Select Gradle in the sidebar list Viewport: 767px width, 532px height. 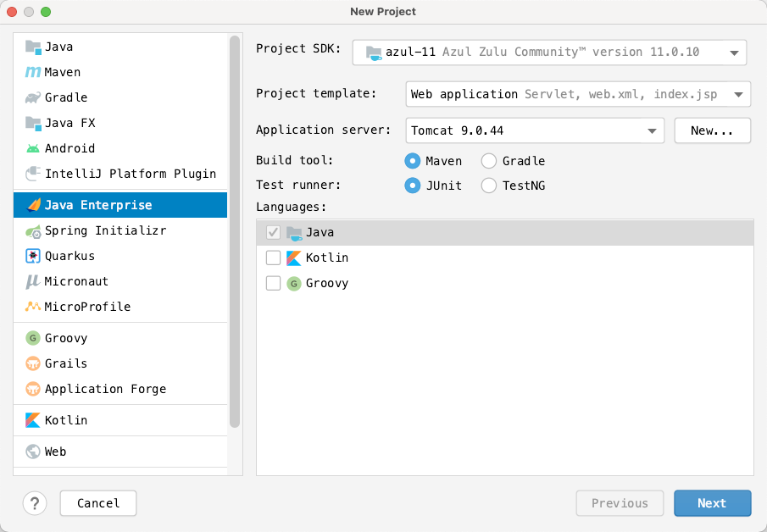coord(120,97)
